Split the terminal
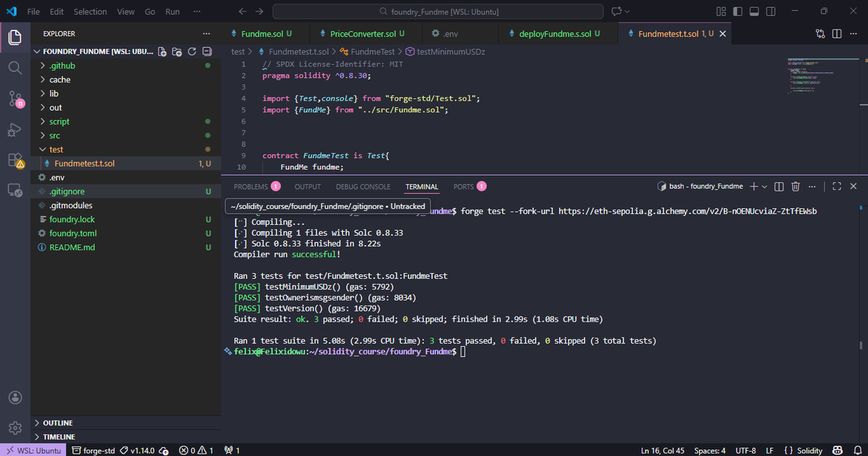The width and height of the screenshot is (868, 456). point(779,186)
